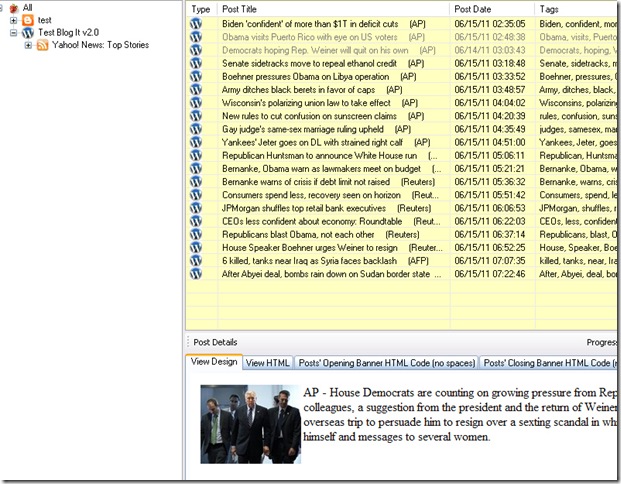The height and width of the screenshot is (484, 621).
Task: Select post 'Gay judge's same-sex marriage ruling upheld'
Action: (316, 129)
